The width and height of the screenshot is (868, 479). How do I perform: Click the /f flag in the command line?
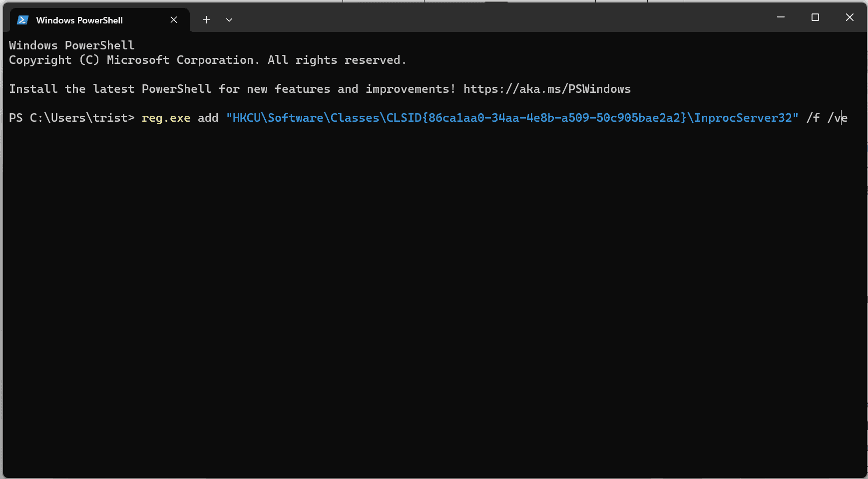point(814,118)
